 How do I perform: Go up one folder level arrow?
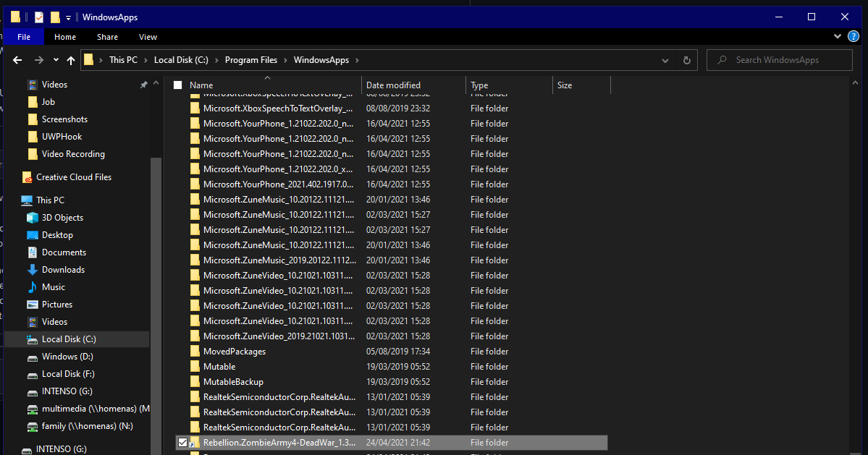[71, 60]
